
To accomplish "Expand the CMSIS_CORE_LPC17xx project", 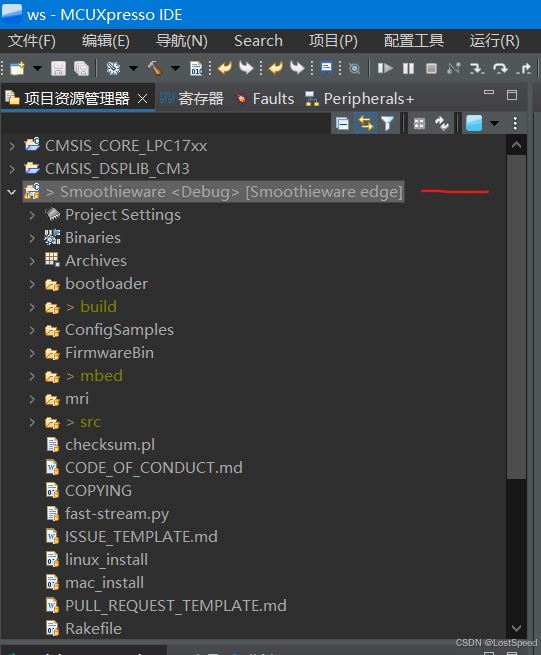I will pyautogui.click(x=12, y=146).
